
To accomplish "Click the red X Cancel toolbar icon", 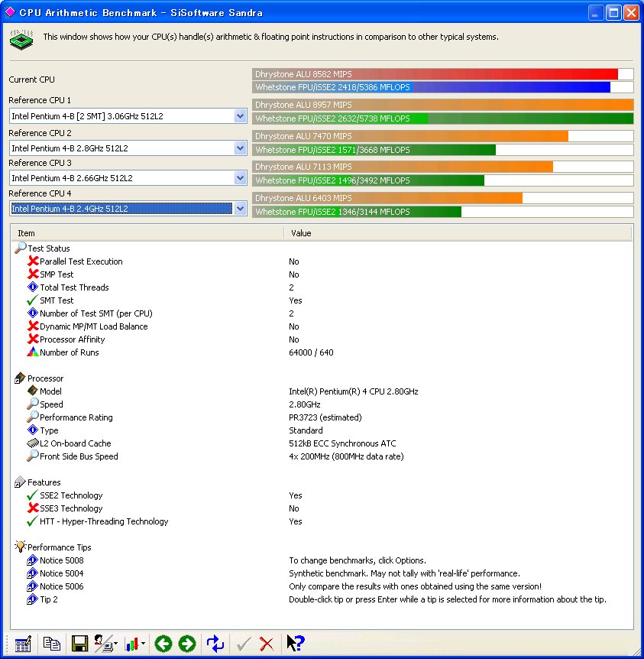I will tap(267, 644).
